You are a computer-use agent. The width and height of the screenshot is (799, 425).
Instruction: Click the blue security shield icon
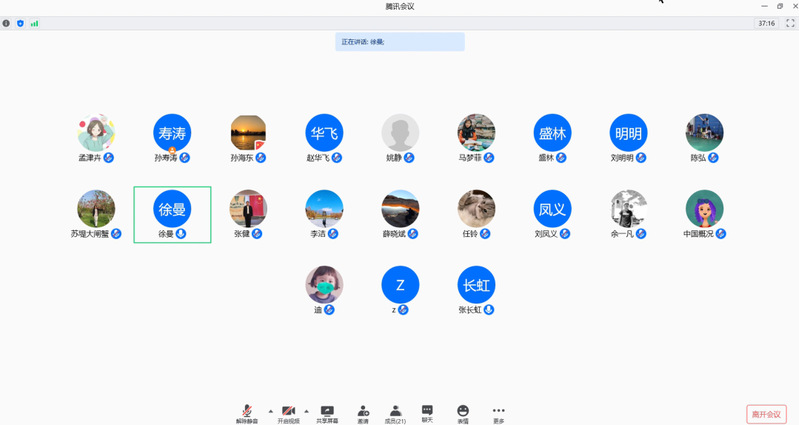point(20,23)
